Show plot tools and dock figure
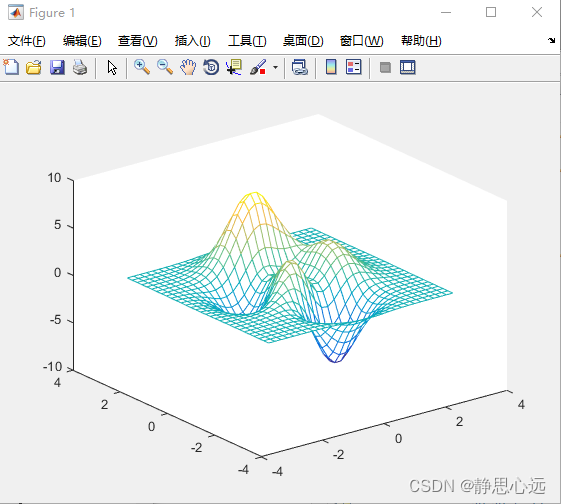Viewport: 561px width, 504px height. tap(408, 67)
